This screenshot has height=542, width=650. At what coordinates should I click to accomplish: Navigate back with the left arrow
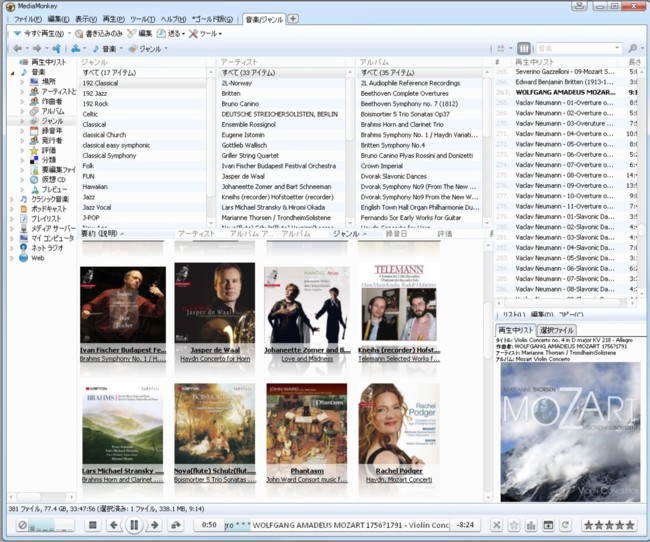point(17,49)
